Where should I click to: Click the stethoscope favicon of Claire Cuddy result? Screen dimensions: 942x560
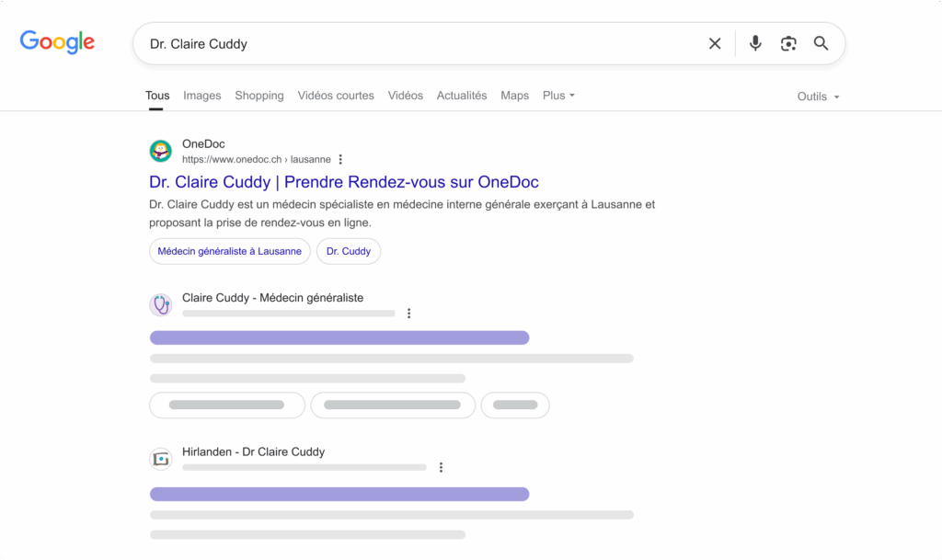tap(160, 305)
